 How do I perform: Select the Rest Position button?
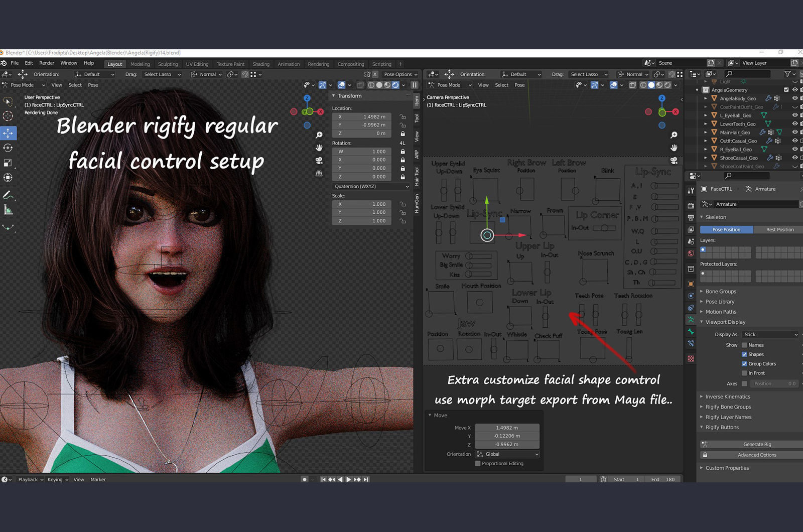point(778,230)
